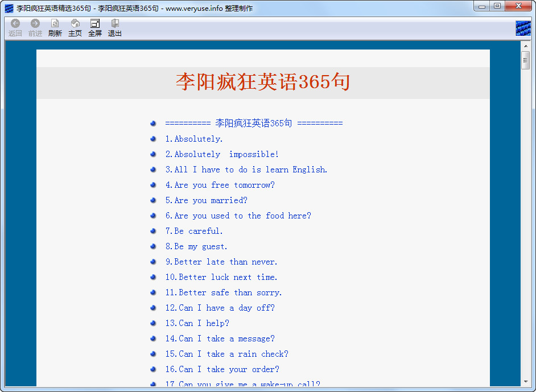
Task: Open '11.Better safe than sorry.' link
Action: pyautogui.click(x=224, y=292)
